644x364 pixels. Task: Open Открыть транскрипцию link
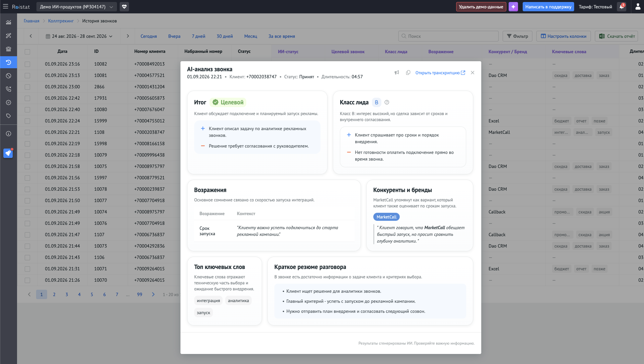click(440, 73)
